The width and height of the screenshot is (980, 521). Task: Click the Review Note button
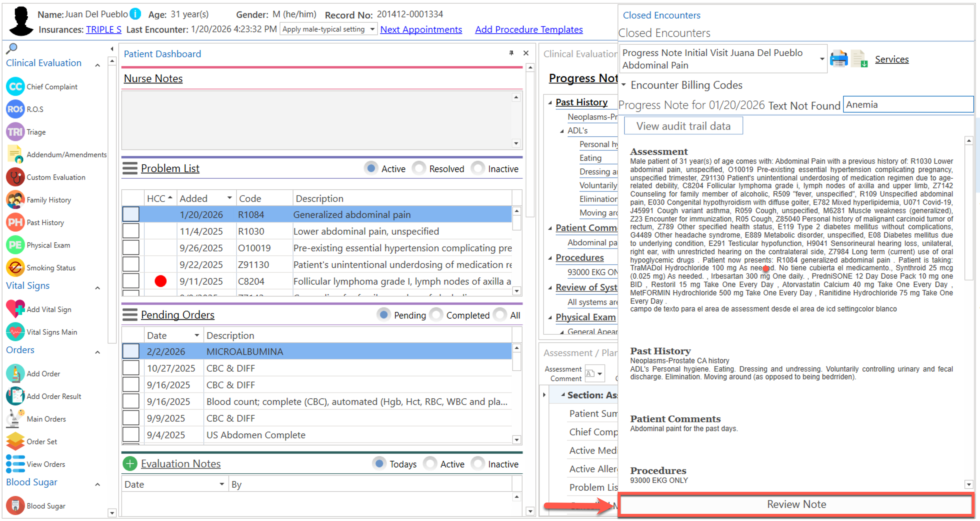click(x=796, y=504)
